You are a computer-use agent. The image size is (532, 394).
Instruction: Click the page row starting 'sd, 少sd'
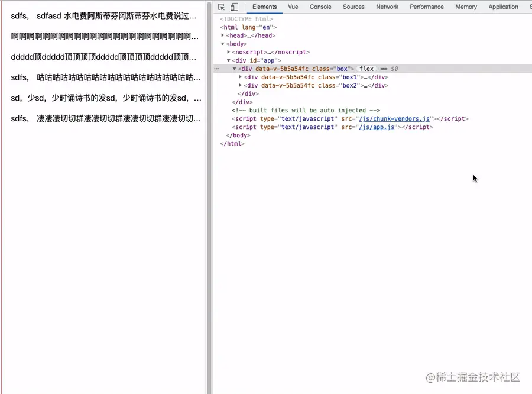point(106,98)
